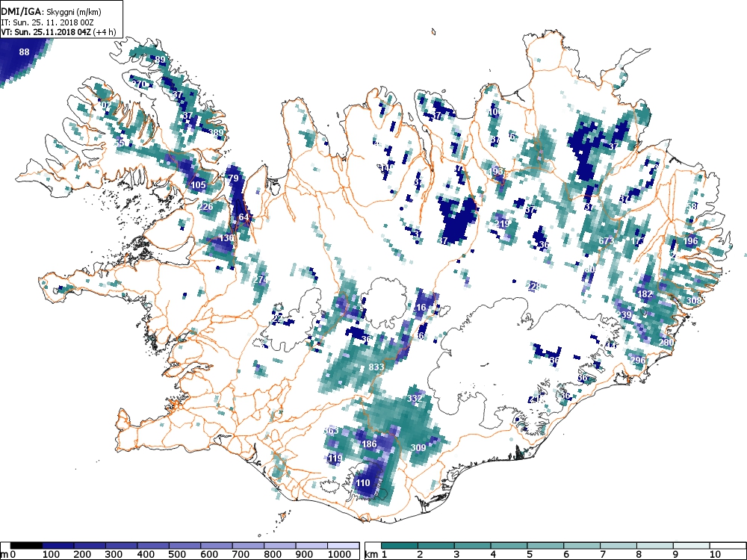747x560 pixels.
Task: Click the 296 visibility label
Action: coord(637,360)
